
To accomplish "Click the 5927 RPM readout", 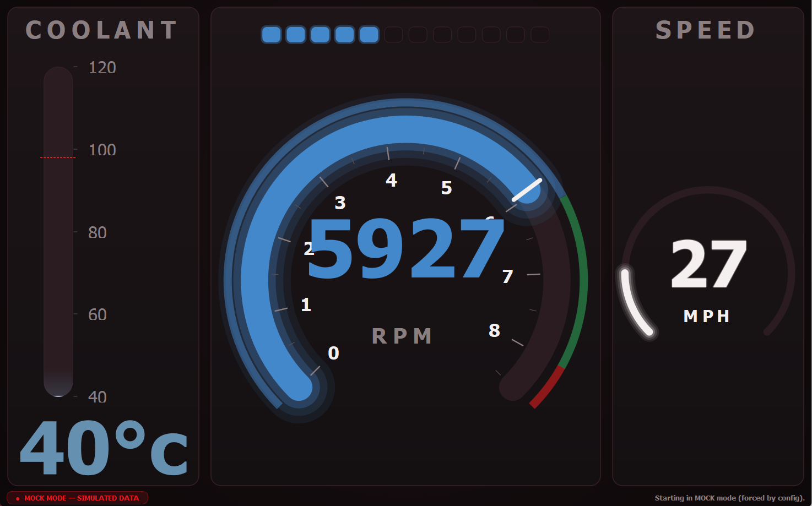I will coord(405,249).
